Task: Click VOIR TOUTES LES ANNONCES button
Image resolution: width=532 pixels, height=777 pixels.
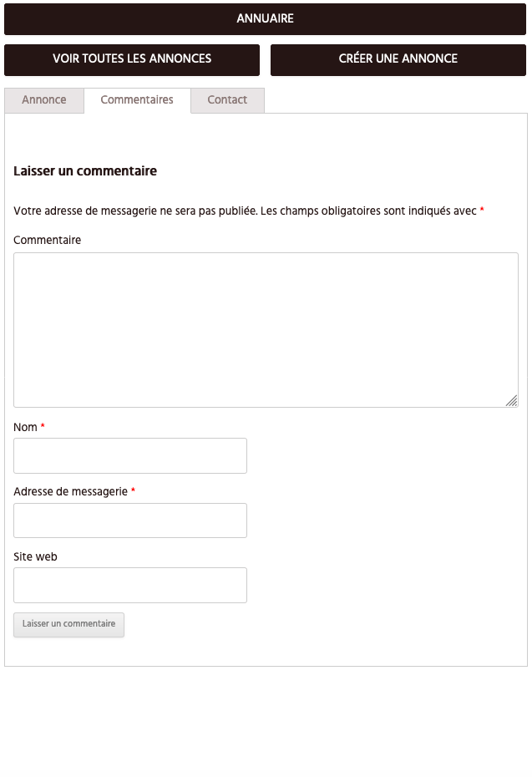Action: point(132,59)
